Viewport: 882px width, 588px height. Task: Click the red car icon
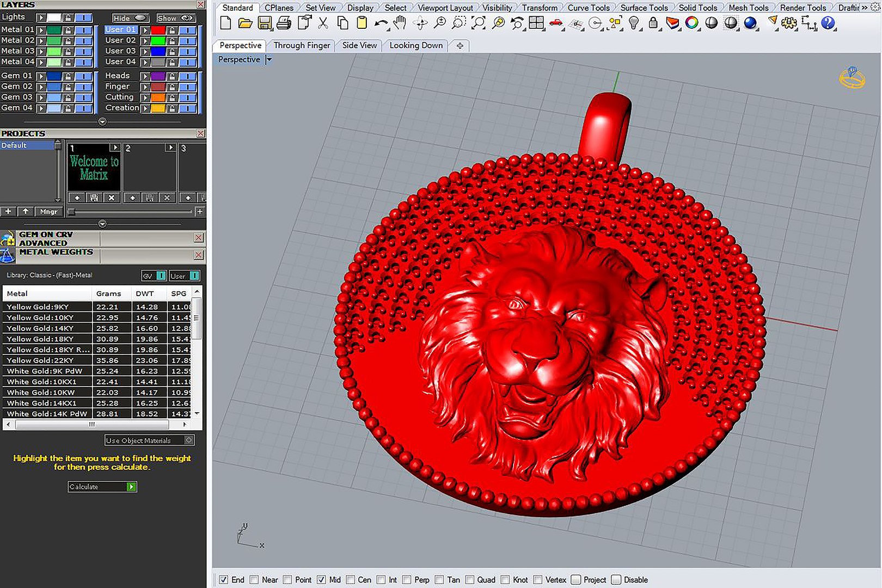pos(556,23)
